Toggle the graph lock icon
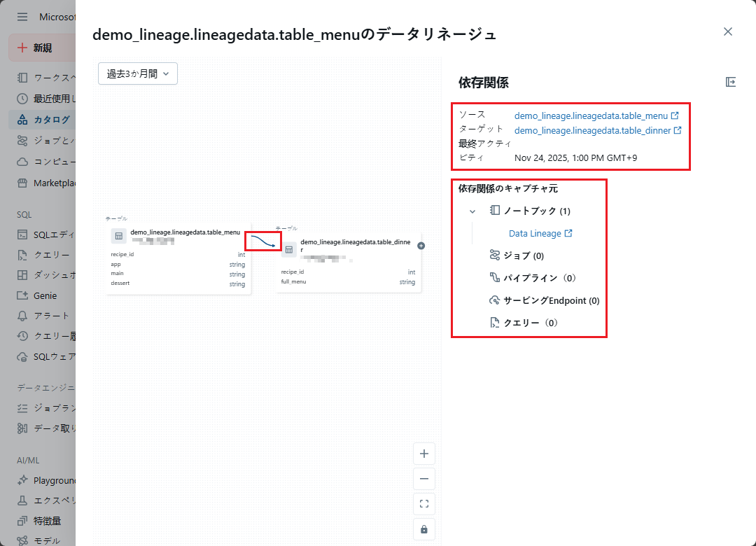 tap(423, 529)
